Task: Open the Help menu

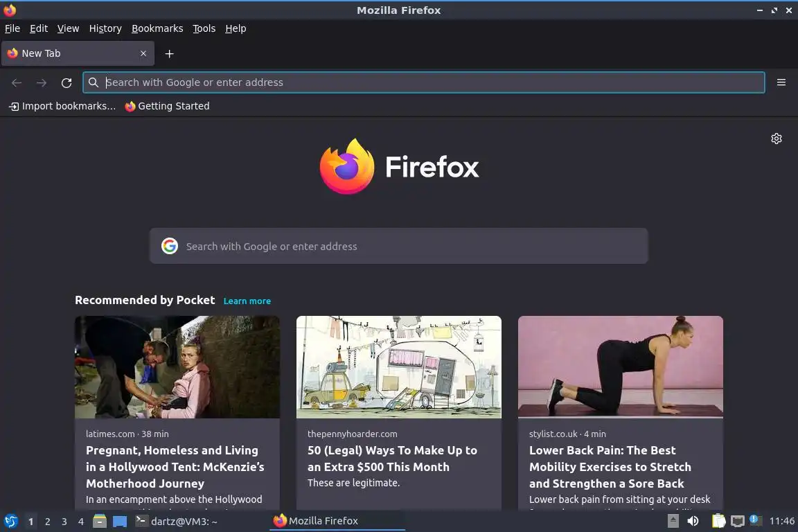Action: [x=236, y=28]
